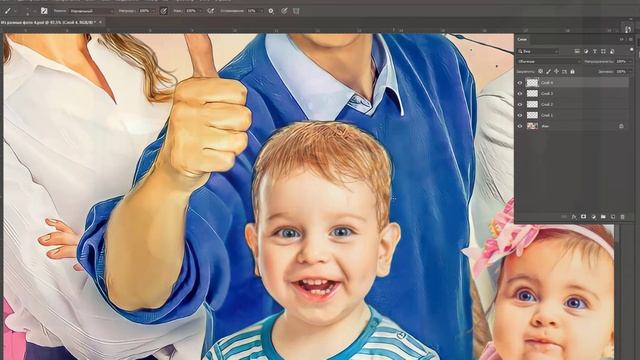The height and width of the screenshot is (360, 640).
Task: Filter layers by adjustment layers icon
Action: click(586, 51)
